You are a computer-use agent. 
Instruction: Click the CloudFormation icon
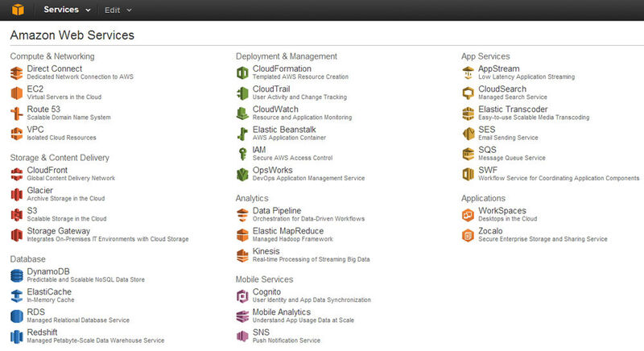[x=242, y=73]
